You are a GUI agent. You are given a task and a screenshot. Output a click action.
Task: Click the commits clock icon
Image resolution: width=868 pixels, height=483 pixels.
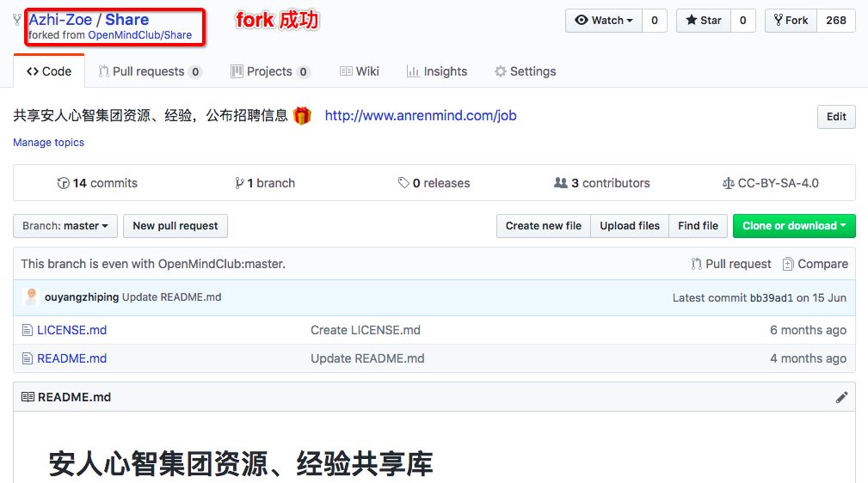coord(63,183)
